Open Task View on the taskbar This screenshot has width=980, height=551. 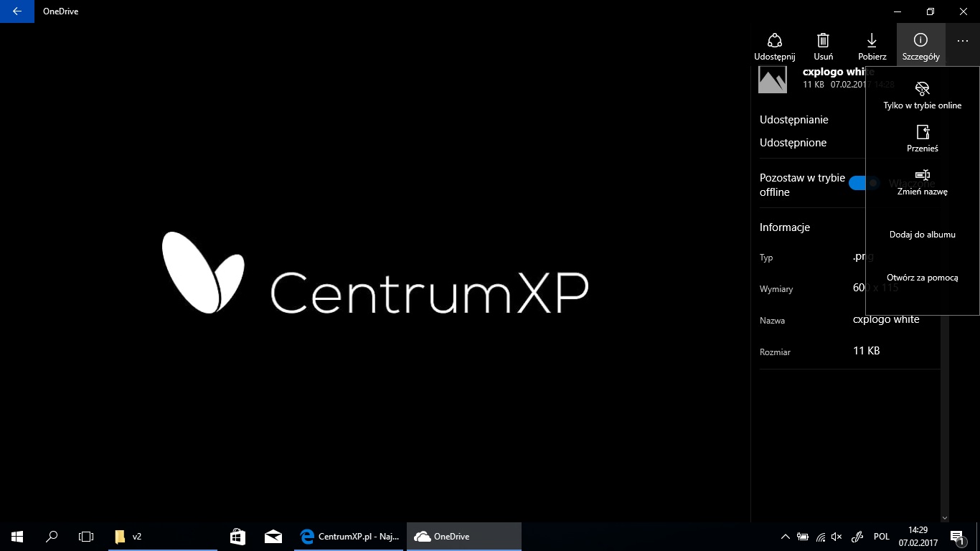(86, 536)
